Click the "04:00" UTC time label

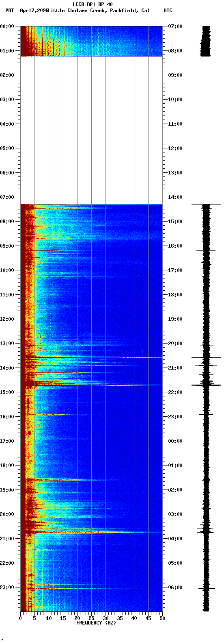click(x=175, y=538)
